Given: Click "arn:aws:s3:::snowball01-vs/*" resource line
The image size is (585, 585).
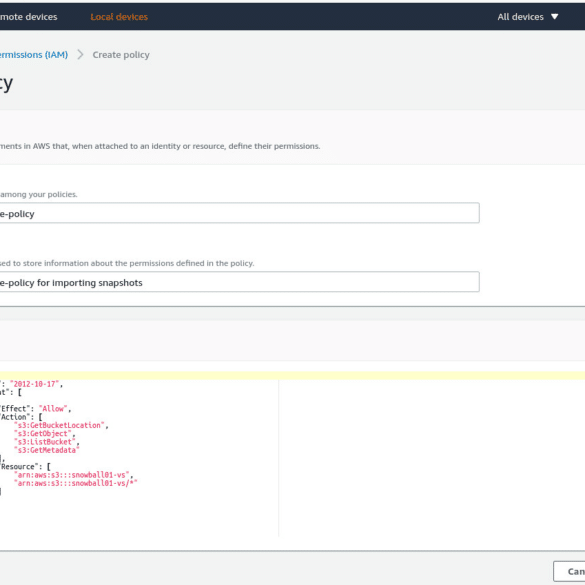Looking at the screenshot, I should click(x=76, y=483).
